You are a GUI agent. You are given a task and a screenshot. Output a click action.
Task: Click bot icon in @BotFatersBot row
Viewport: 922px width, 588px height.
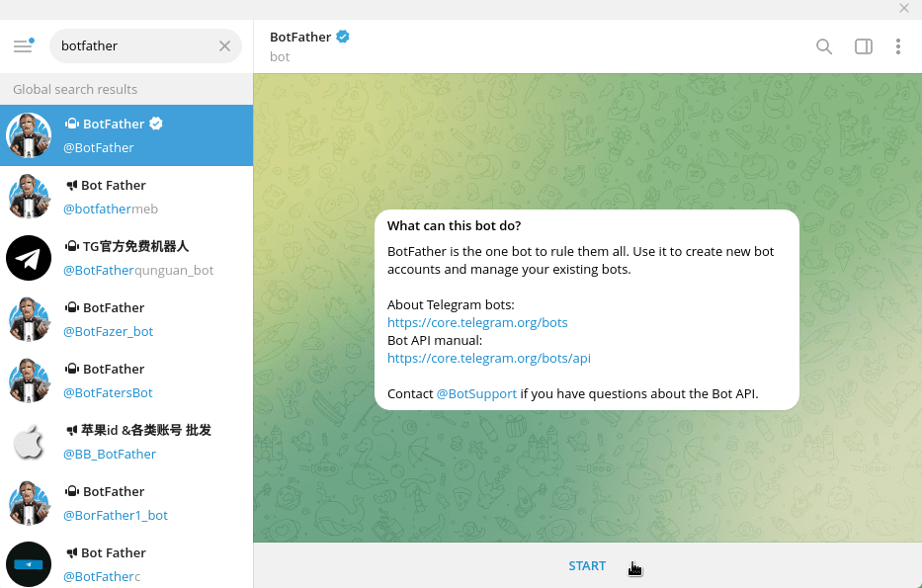pyautogui.click(x=72, y=369)
